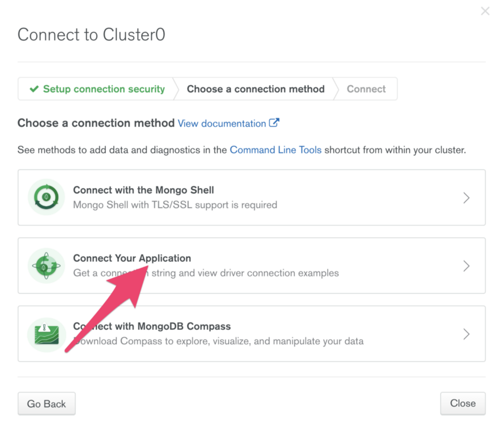Click the Mongo Shell circular icon
The height and width of the screenshot is (427, 504).
(46, 197)
